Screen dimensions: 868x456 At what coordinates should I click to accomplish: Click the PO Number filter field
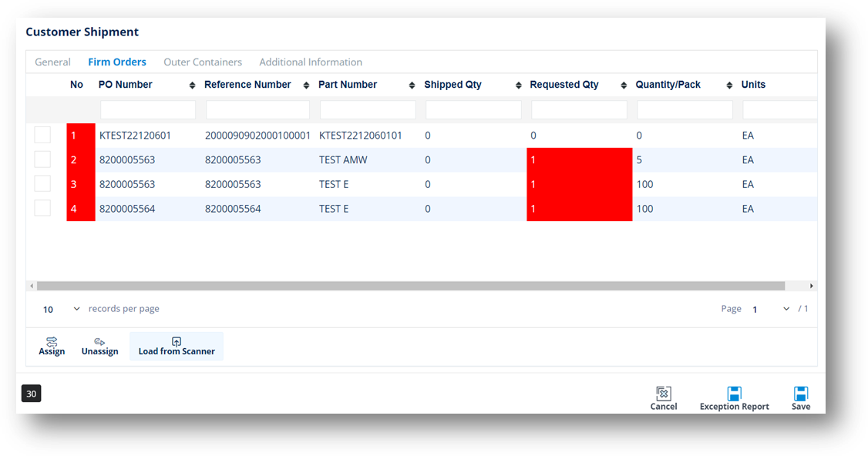[147, 109]
